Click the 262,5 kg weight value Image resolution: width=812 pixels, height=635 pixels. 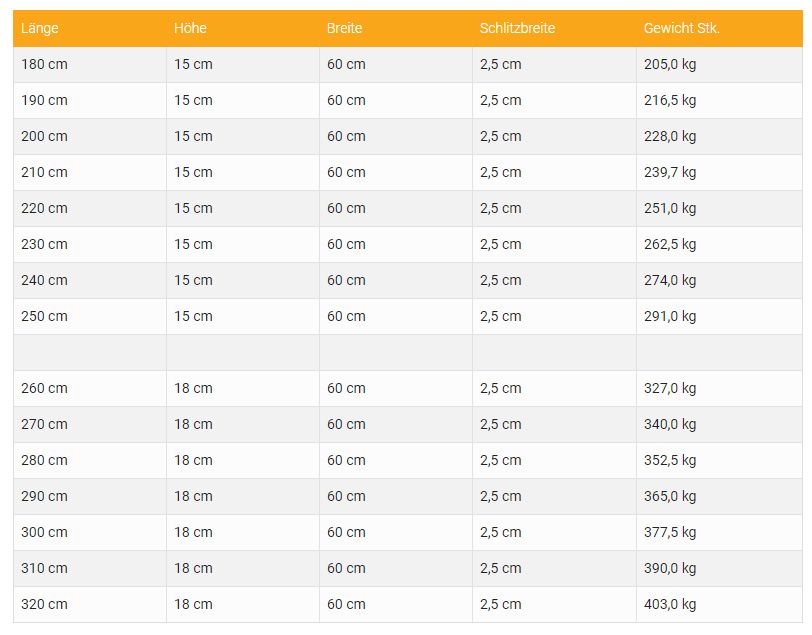pyautogui.click(x=670, y=244)
